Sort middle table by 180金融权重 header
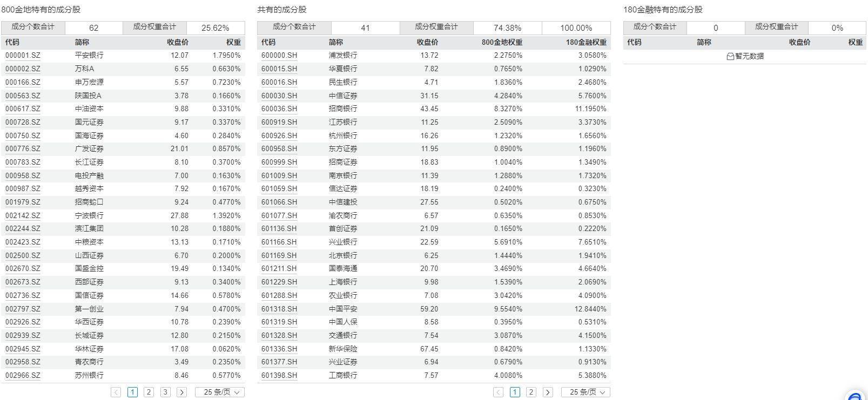The height and width of the screenshot is (400, 868). coord(586,42)
